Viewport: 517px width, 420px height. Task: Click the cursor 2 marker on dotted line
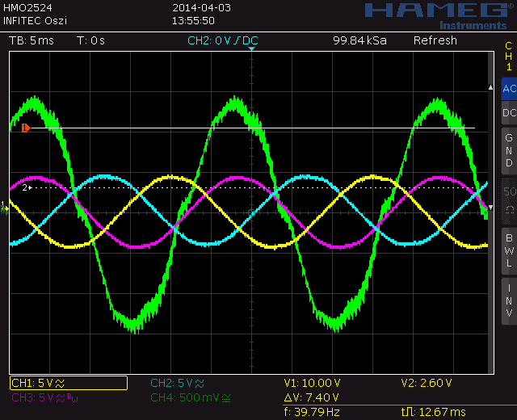click(27, 188)
